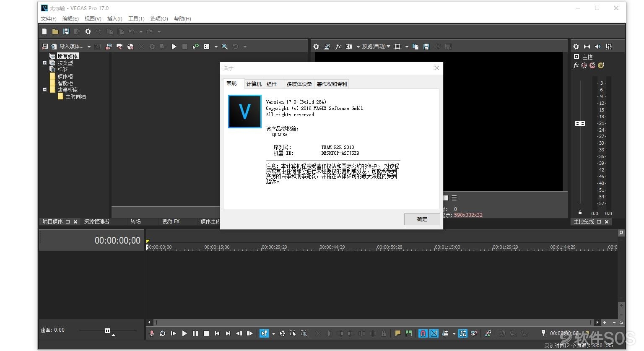
Task: Create a new project from main toolbar
Action: (44, 31)
